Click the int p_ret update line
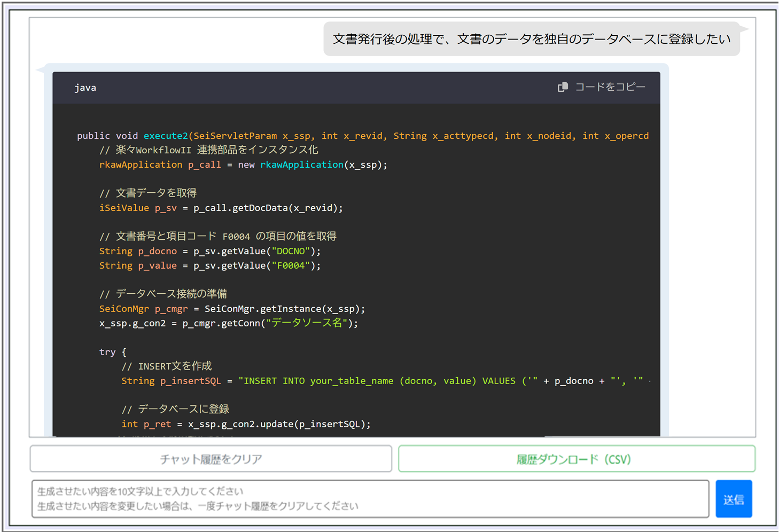This screenshot has width=779, height=532. (x=246, y=424)
